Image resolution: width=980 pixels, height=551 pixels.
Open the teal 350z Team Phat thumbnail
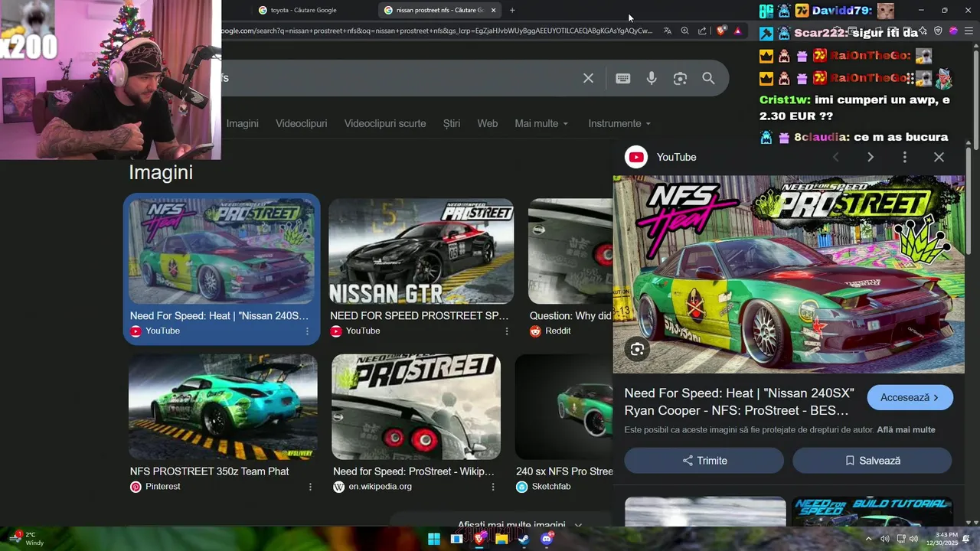223,406
